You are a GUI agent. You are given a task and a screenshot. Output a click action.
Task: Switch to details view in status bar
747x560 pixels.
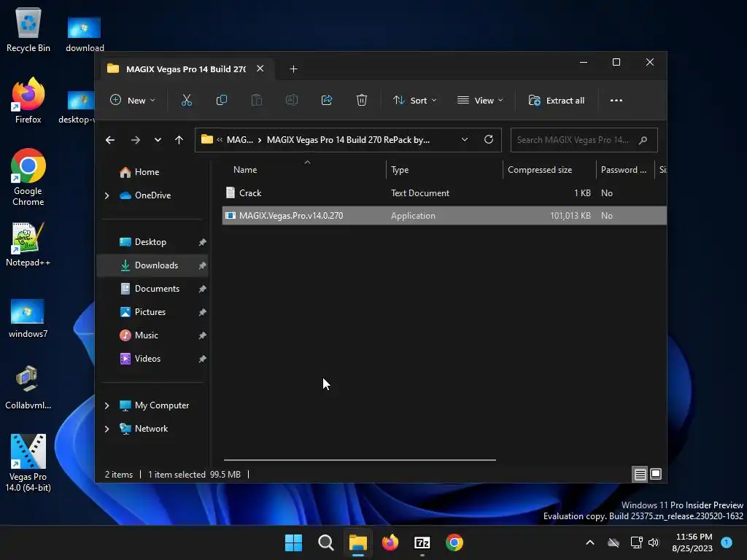640,474
